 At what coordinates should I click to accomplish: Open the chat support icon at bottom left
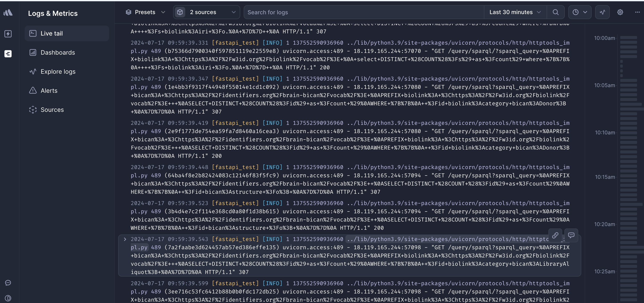pyautogui.click(x=8, y=283)
